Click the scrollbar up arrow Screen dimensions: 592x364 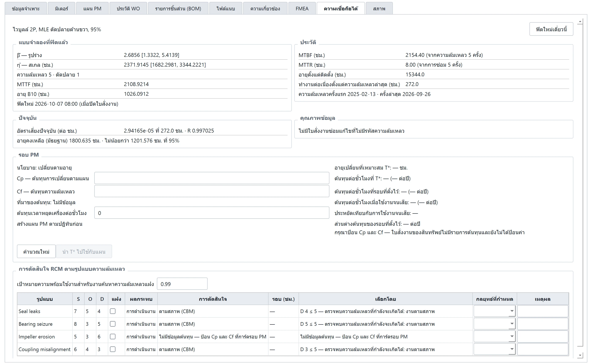tap(580, 21)
